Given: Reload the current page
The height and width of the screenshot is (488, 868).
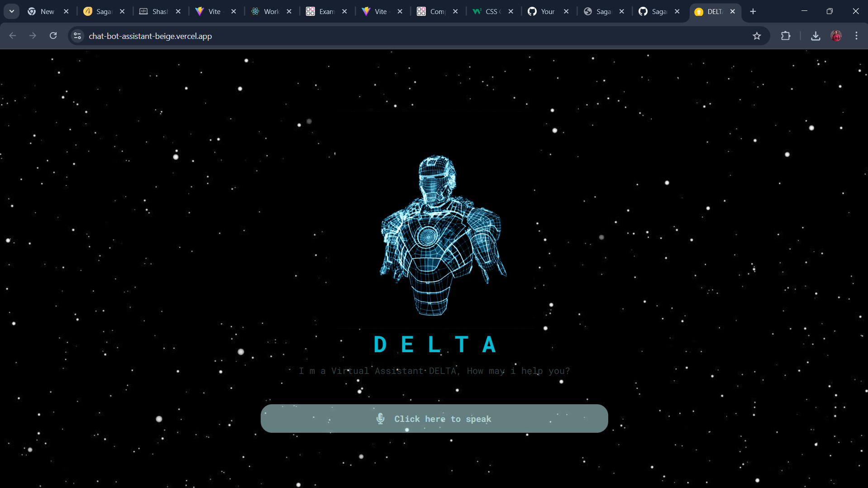Looking at the screenshot, I should pyautogui.click(x=53, y=36).
